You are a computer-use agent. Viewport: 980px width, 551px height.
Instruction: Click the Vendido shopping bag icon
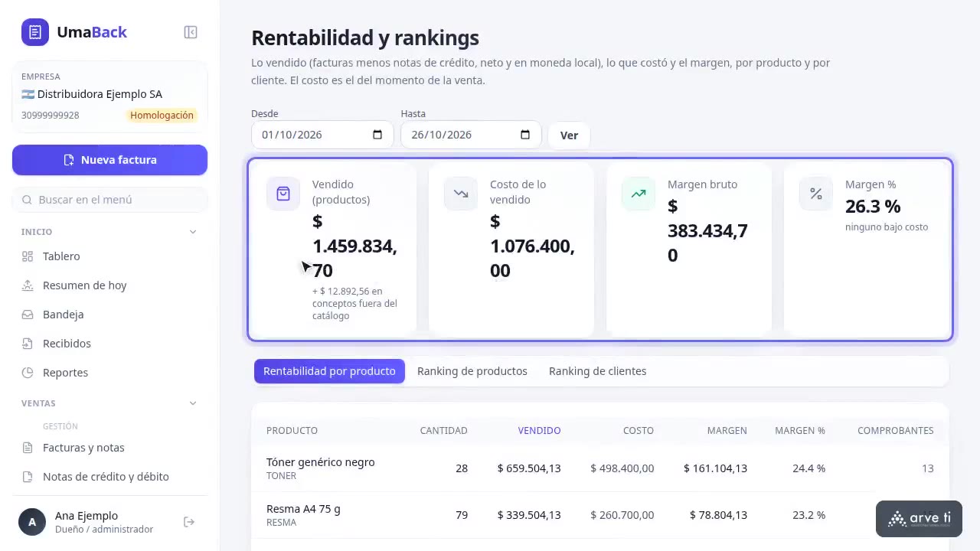[283, 194]
